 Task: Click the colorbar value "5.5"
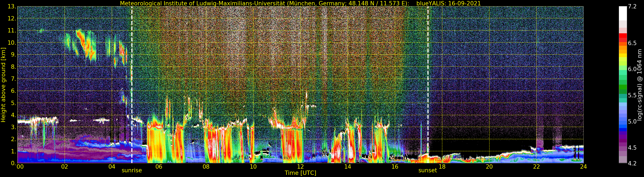click(x=632, y=95)
